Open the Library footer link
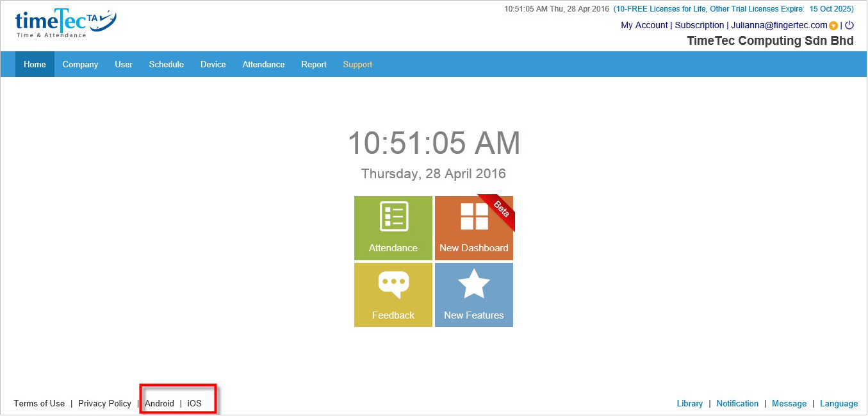 pos(690,403)
